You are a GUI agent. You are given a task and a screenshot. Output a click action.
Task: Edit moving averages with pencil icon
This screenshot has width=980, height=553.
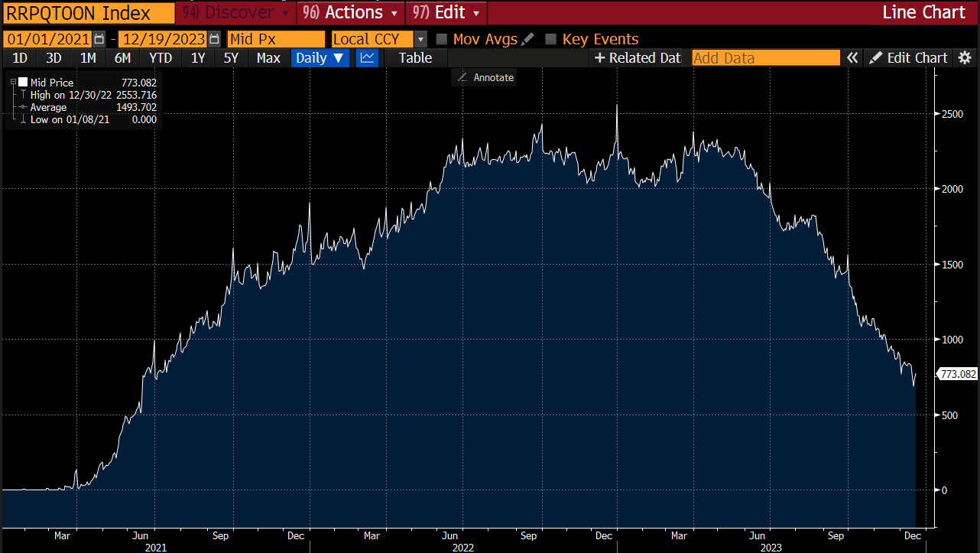pos(527,39)
